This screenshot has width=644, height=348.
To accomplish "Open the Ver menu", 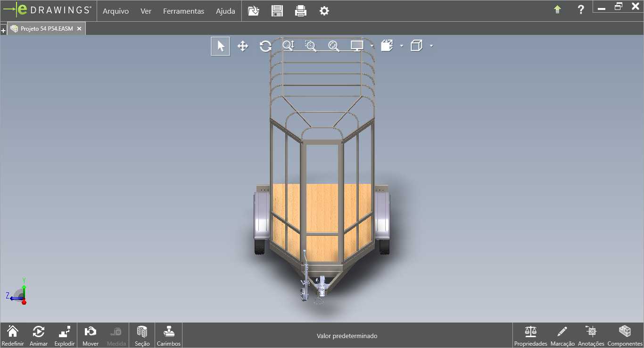I will point(146,11).
